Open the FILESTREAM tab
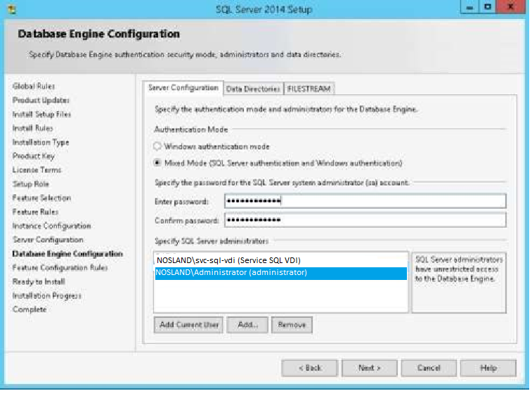Image resolution: width=532 pixels, height=396 pixels. (309, 89)
